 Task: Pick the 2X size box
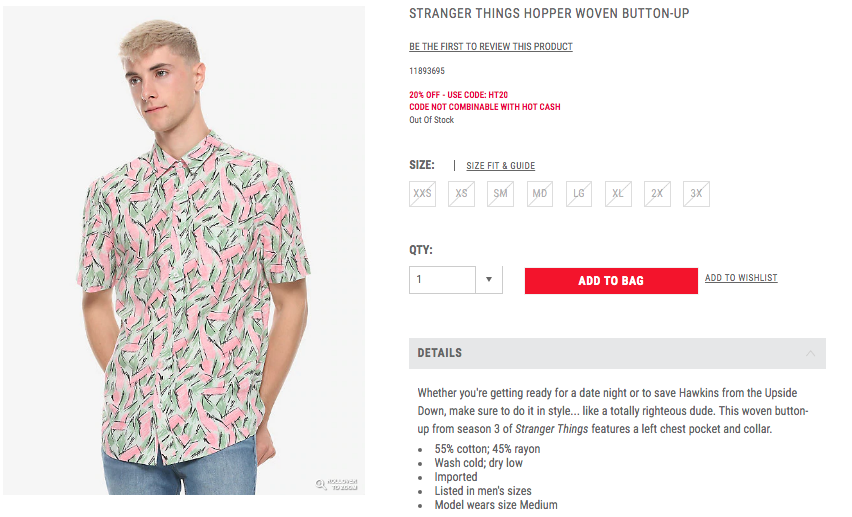click(x=657, y=193)
